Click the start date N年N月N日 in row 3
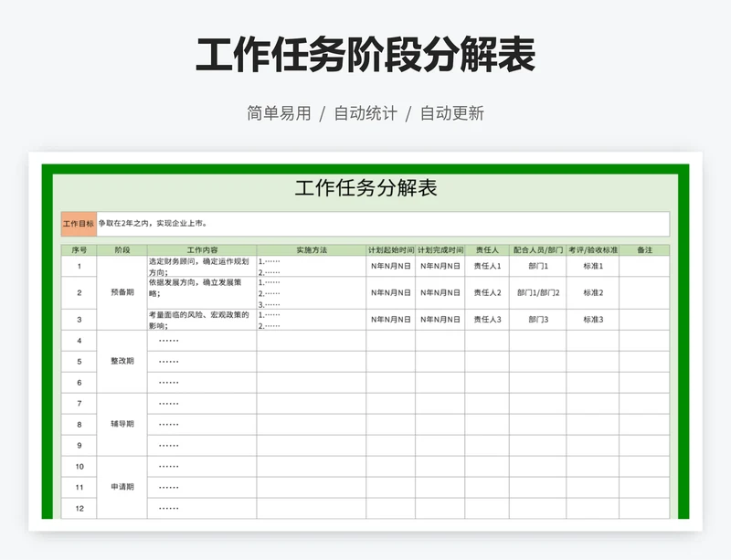Screen dimensions: 731x560 (x=391, y=320)
